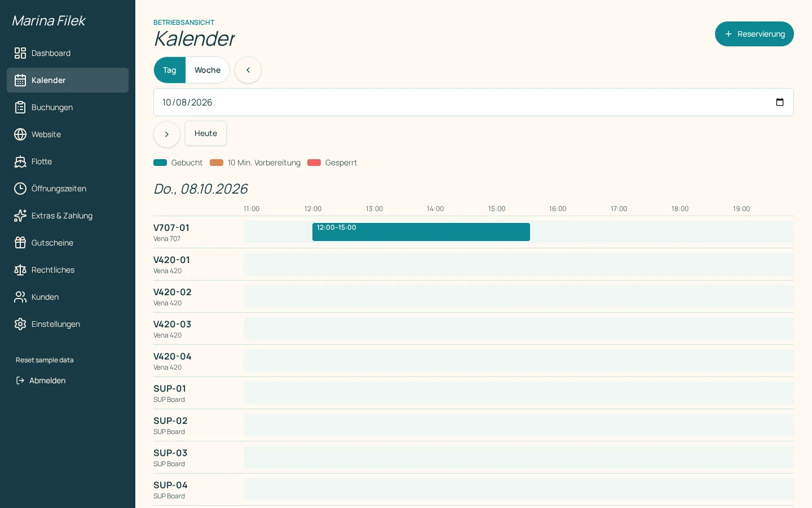Click the Buchungen clipboard icon
812x508 pixels.
click(x=20, y=107)
